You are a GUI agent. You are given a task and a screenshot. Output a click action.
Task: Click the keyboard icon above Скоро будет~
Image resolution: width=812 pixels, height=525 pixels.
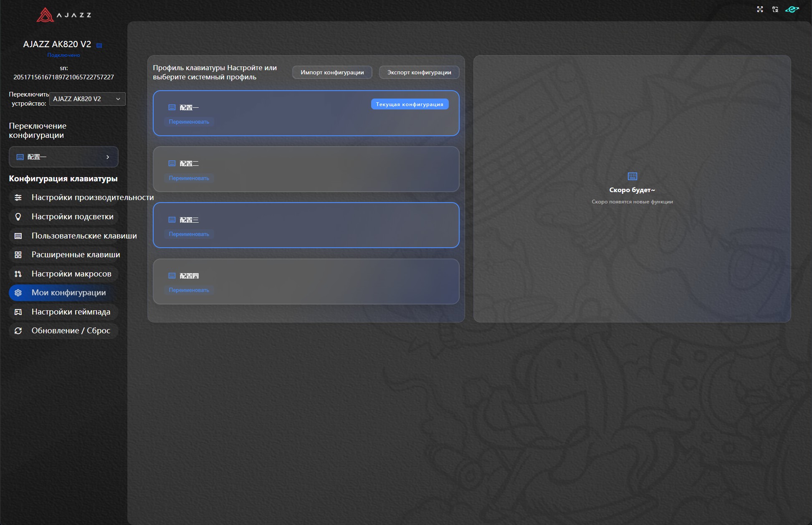click(632, 176)
